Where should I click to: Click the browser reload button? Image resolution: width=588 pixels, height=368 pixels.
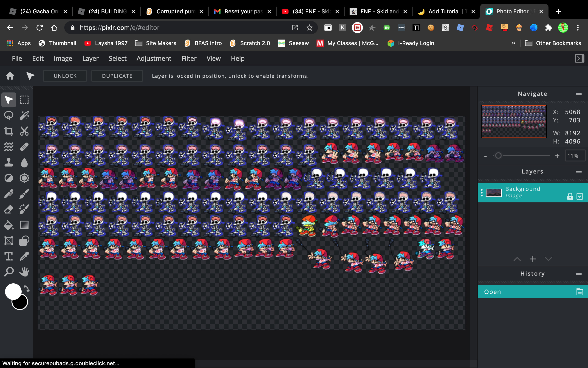[x=39, y=28]
